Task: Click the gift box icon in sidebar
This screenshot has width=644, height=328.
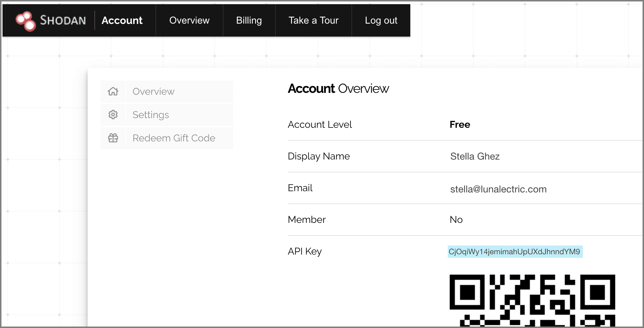Action: click(113, 138)
